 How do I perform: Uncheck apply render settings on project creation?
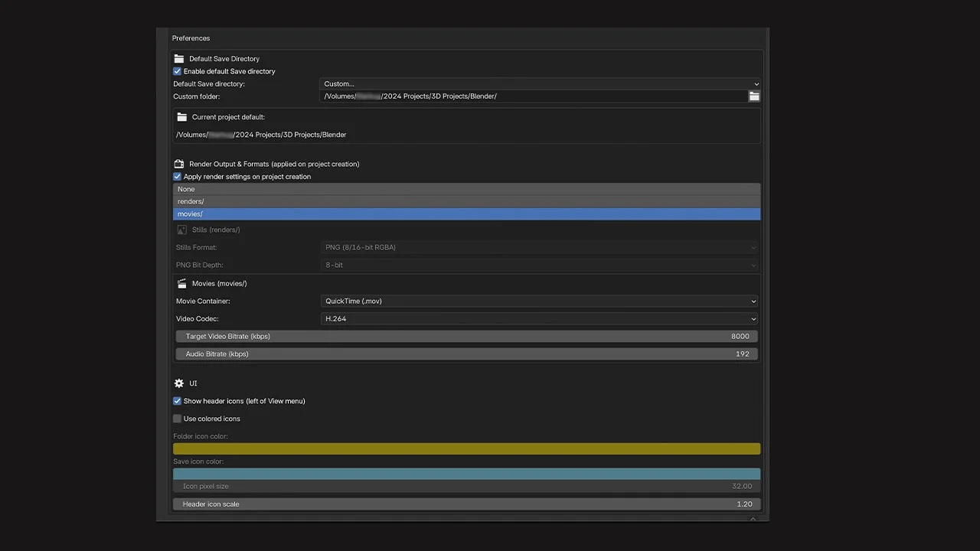coord(177,176)
